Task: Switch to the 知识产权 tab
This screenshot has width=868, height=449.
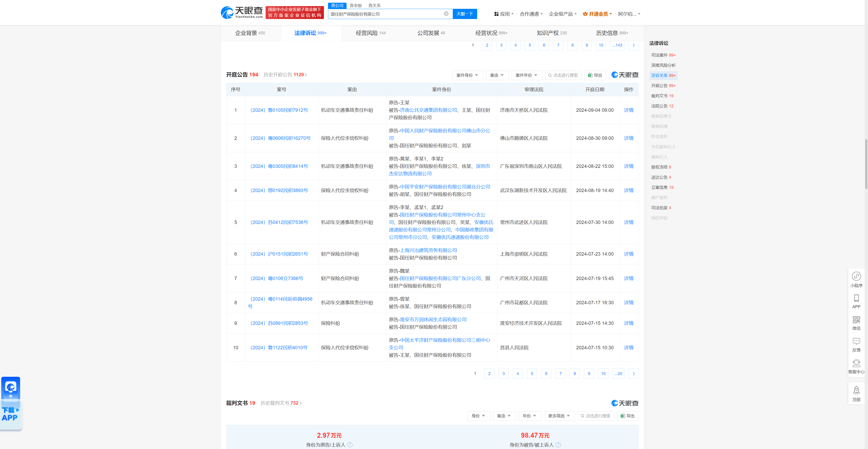Action: (x=552, y=33)
